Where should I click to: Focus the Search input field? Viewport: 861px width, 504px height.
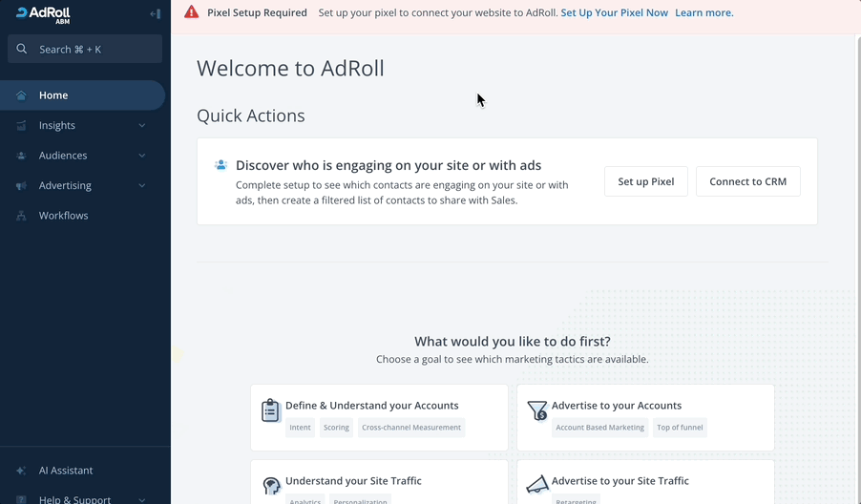click(85, 50)
